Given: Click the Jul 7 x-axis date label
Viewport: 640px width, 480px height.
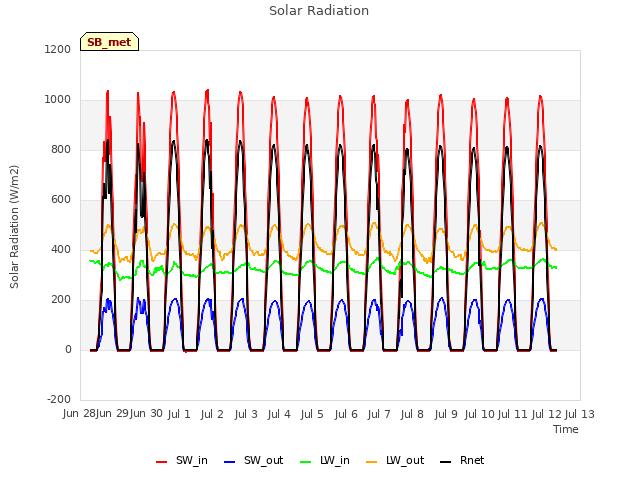Looking at the screenshot, I should pos(379,414).
